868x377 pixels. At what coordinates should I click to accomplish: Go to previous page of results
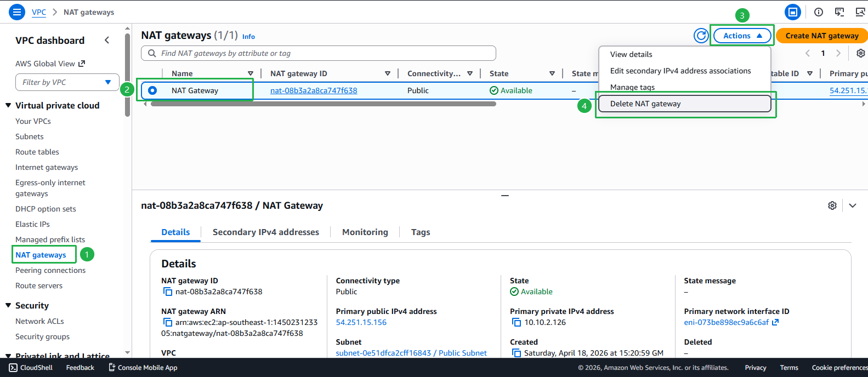[808, 53]
